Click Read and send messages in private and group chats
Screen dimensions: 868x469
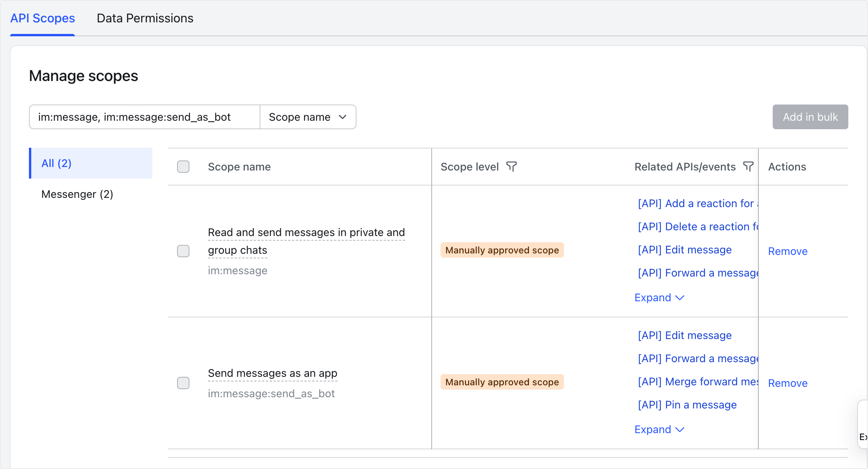(x=306, y=241)
